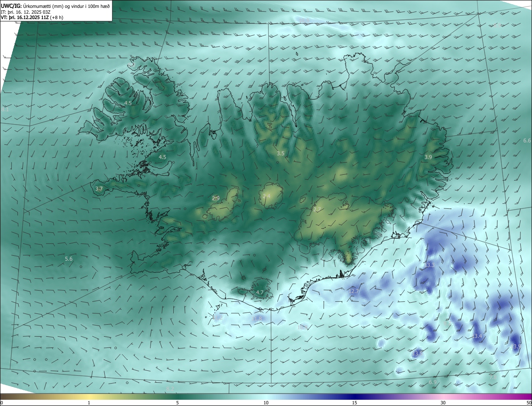The width and height of the screenshot is (532, 406).
Task: Click the 13.5 value on the isolated blue spot
Action: click(x=418, y=353)
